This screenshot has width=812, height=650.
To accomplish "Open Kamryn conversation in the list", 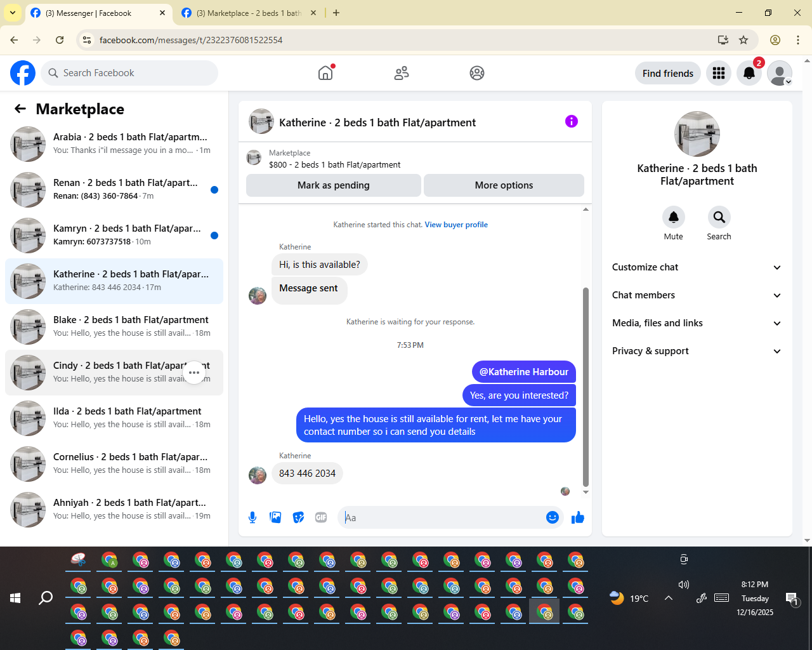I will (114, 235).
